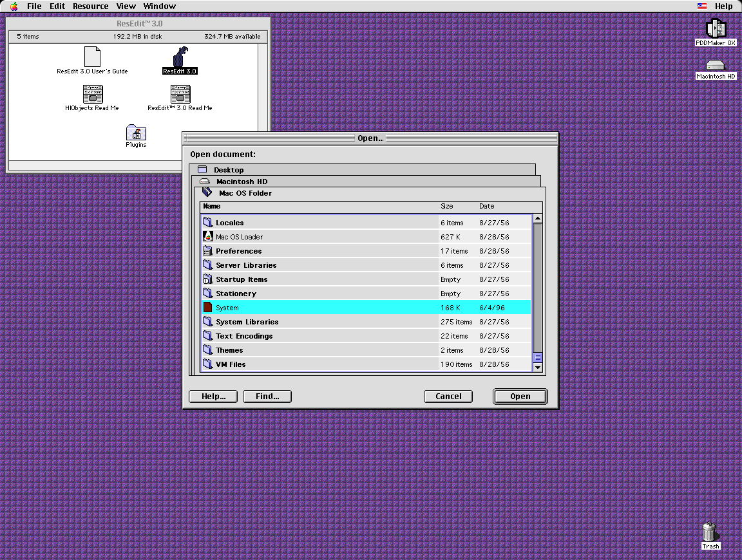Screen dimensions: 742x560
Task: Select the Macintosh HD desktop icon
Action: (715, 65)
